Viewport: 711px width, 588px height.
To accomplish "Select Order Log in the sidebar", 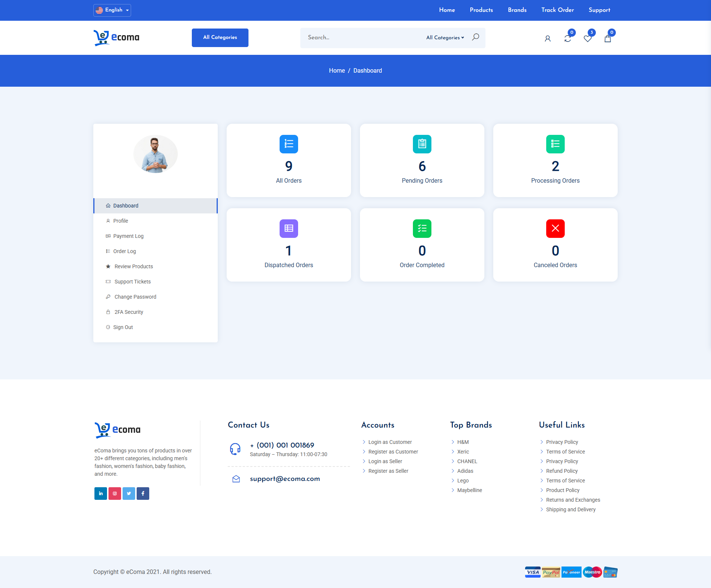I will coord(124,251).
